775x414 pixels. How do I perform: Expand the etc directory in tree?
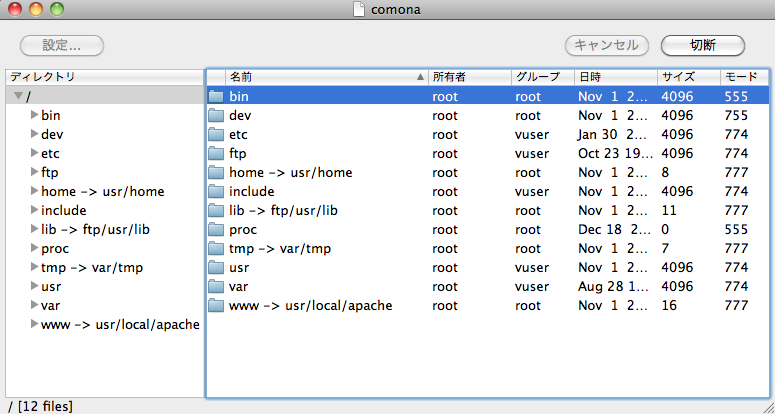click(34, 153)
